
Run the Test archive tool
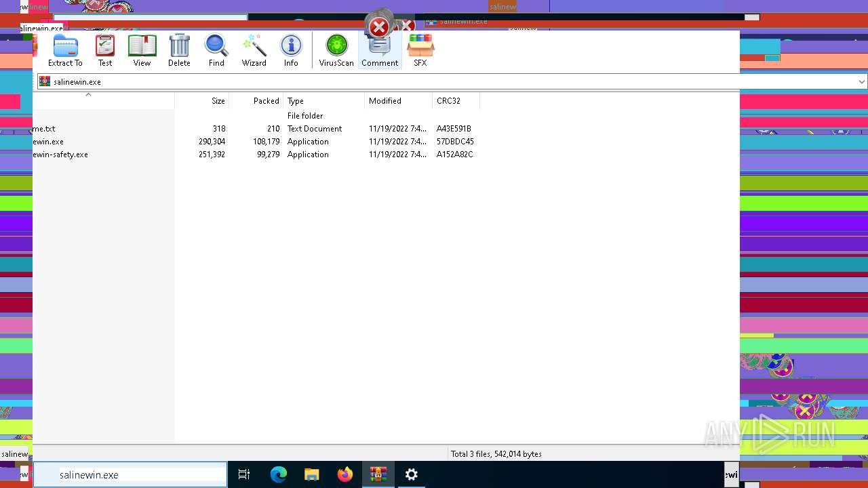point(105,51)
